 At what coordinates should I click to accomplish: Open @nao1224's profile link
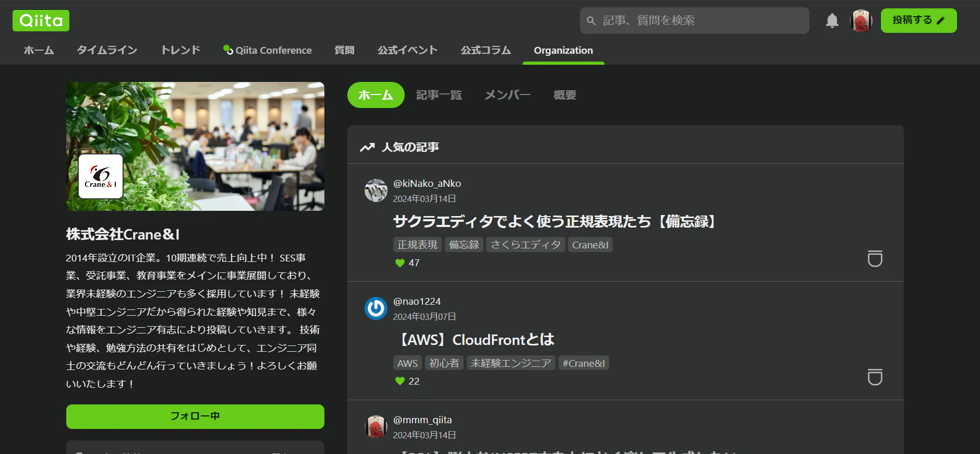(x=417, y=302)
